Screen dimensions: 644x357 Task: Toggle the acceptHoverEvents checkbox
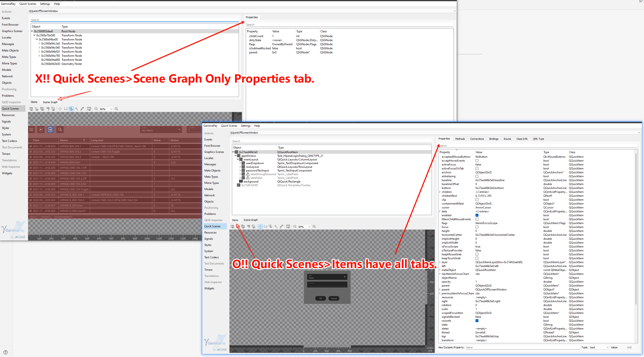[477, 161]
